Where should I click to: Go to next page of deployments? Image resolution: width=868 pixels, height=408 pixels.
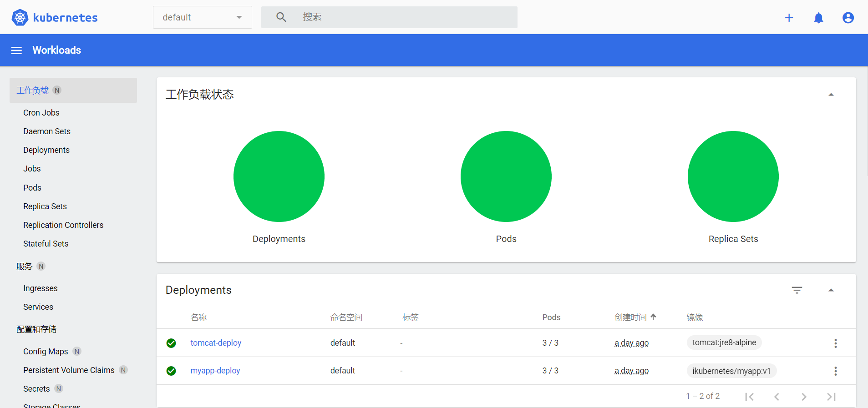click(804, 397)
